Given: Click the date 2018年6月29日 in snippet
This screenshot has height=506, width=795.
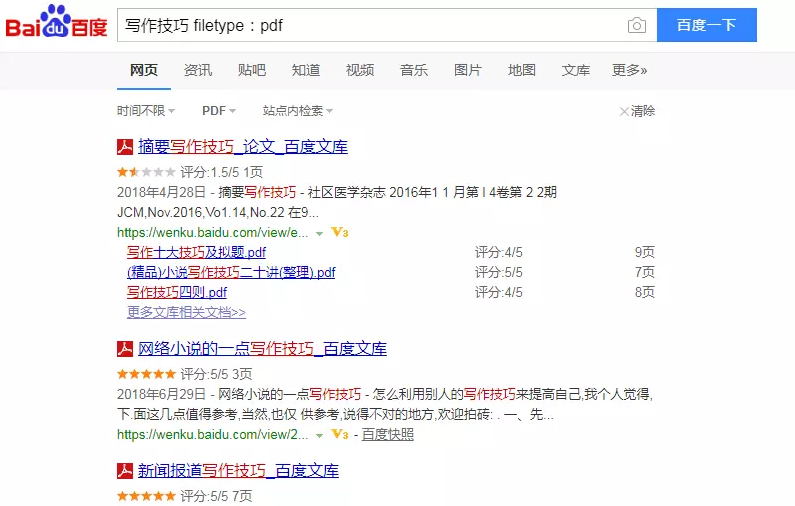Looking at the screenshot, I should click(x=161, y=394).
